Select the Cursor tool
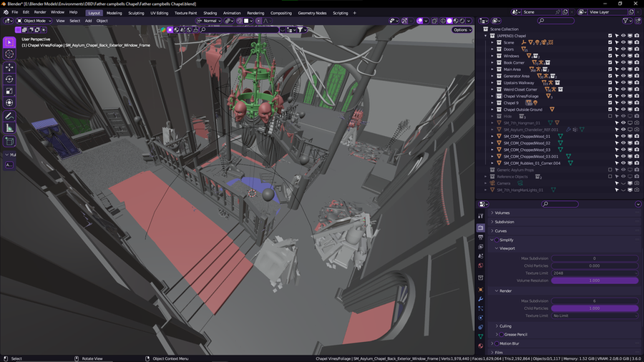 point(9,54)
